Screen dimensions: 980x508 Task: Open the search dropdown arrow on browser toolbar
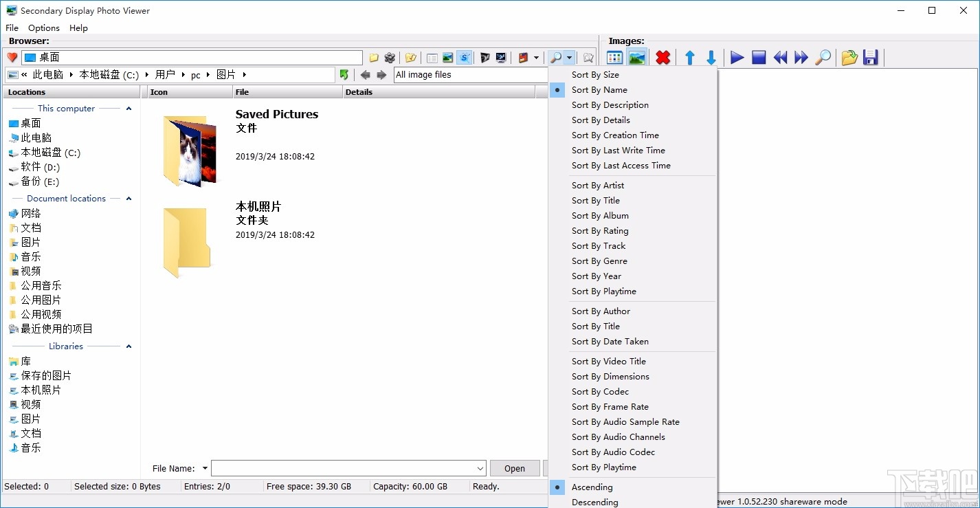570,58
